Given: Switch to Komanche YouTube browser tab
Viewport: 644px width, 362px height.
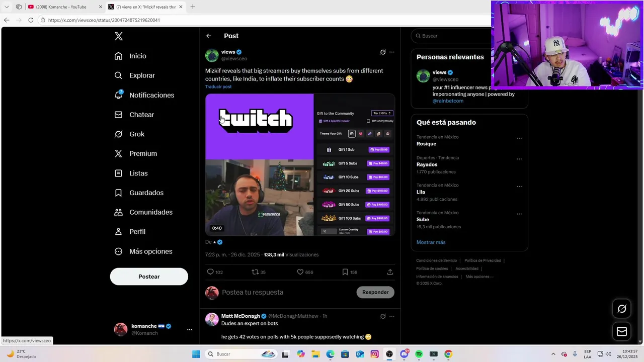Looking at the screenshot, I should pyautogui.click(x=65, y=7).
